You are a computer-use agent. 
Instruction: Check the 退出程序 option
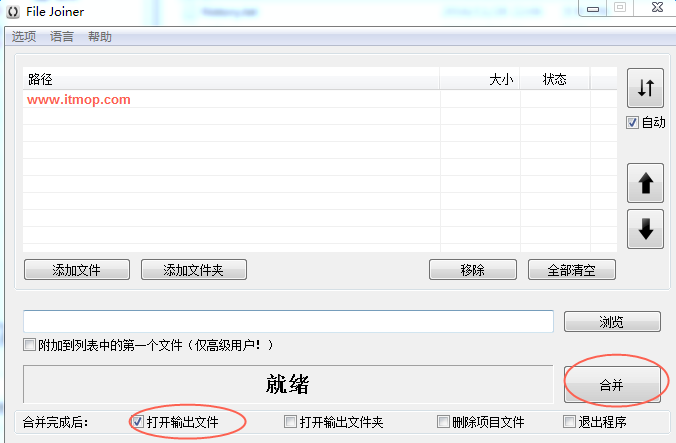pos(570,421)
